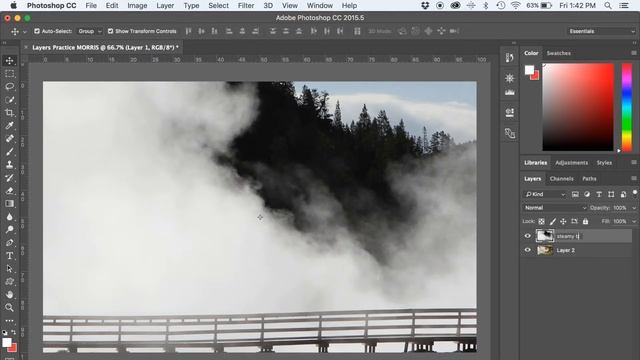Open Normal blend mode dropdown
This screenshot has height=360, width=640.
(555, 208)
